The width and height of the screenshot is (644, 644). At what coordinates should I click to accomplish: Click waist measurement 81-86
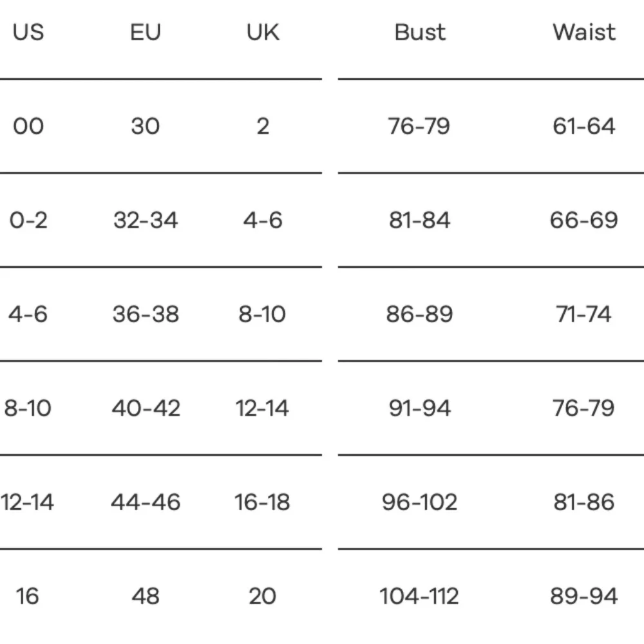click(584, 502)
